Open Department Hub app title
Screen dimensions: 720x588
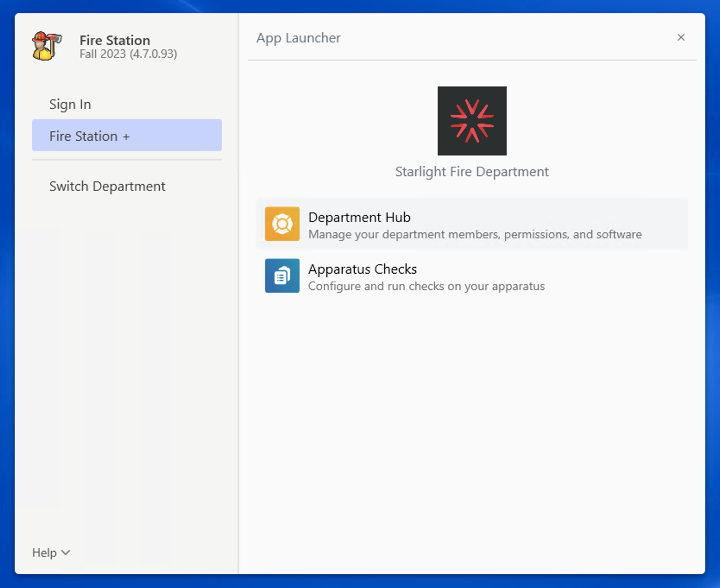(x=359, y=217)
